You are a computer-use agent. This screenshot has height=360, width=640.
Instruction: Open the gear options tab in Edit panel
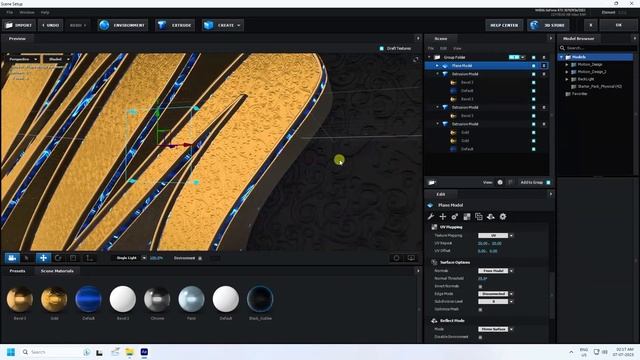(503, 217)
